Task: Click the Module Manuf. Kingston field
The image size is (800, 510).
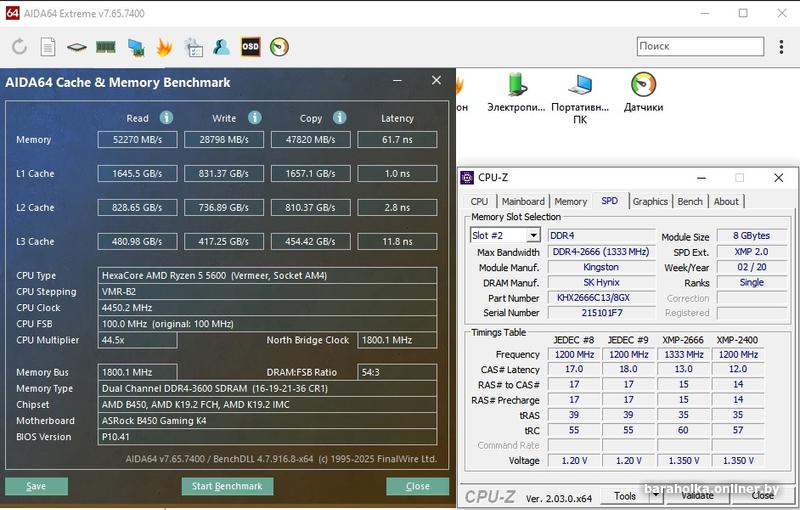Action: click(x=602, y=267)
